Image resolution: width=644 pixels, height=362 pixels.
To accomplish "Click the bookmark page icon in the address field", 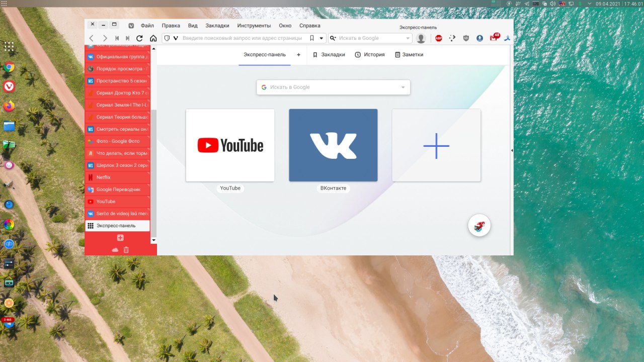I will pos(312,38).
